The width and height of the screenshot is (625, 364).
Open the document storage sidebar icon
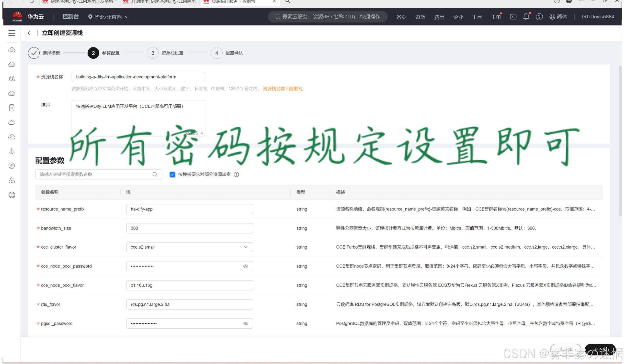(12, 108)
